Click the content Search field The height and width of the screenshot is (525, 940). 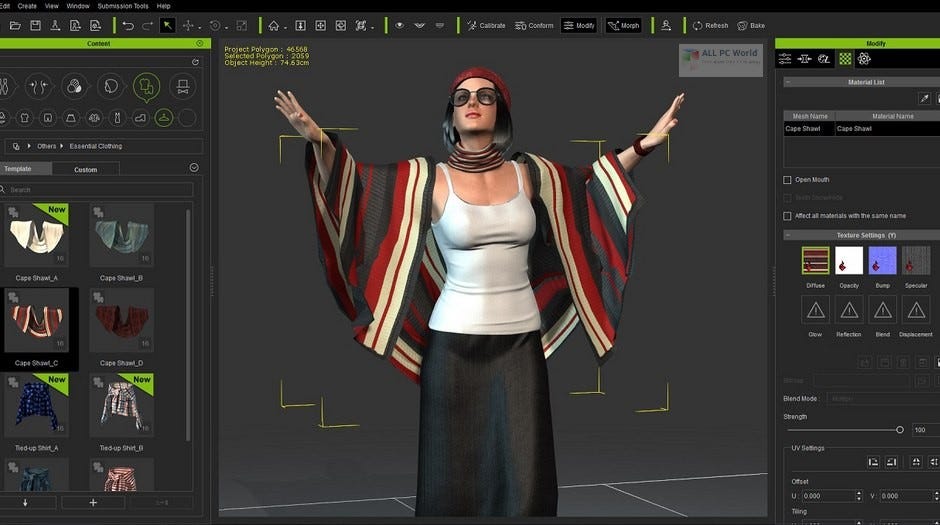pos(97,190)
